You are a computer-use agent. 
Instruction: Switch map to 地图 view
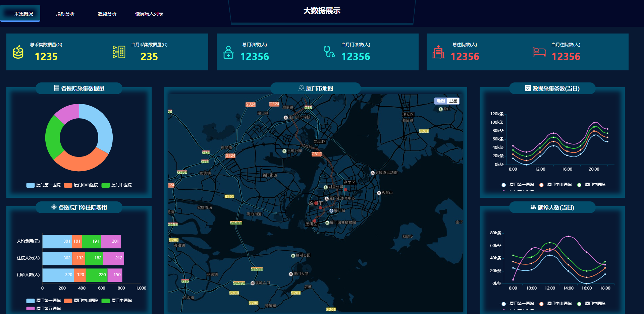pyautogui.click(x=441, y=101)
